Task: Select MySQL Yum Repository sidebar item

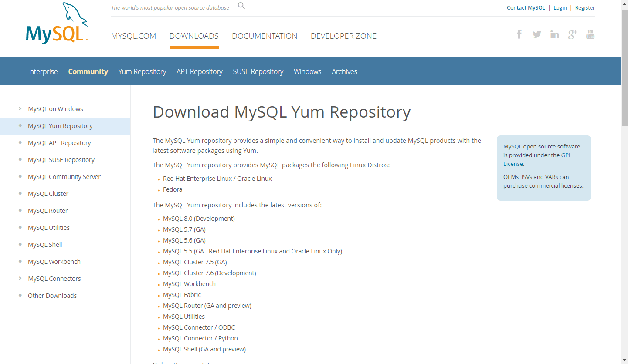Action: click(x=60, y=126)
